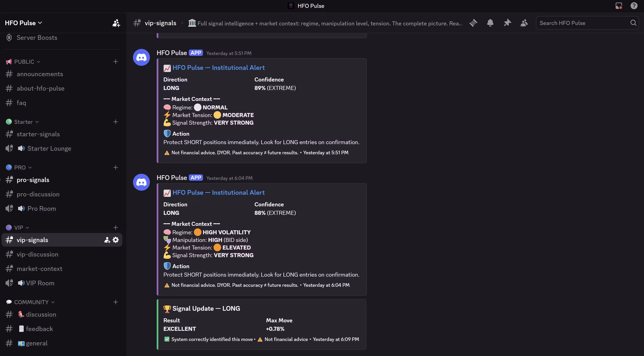Select the vip-signals channel
Viewport: 644px width, 356px height.
[62, 240]
